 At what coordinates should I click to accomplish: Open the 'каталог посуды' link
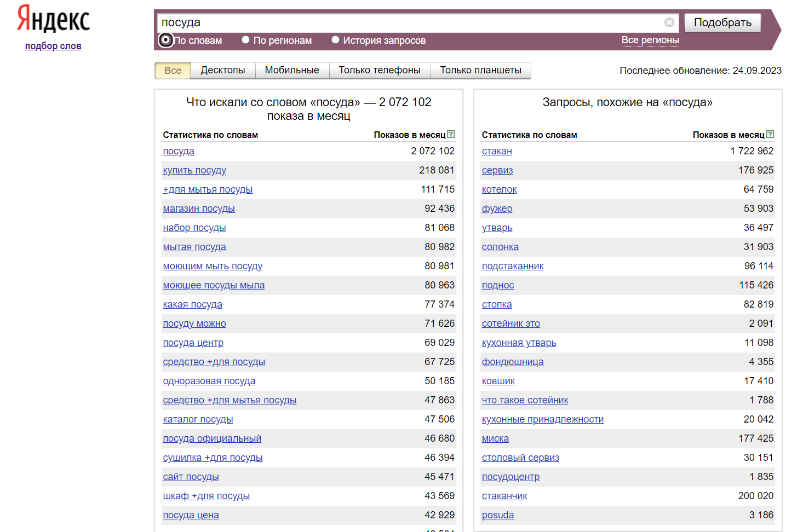[x=198, y=419]
